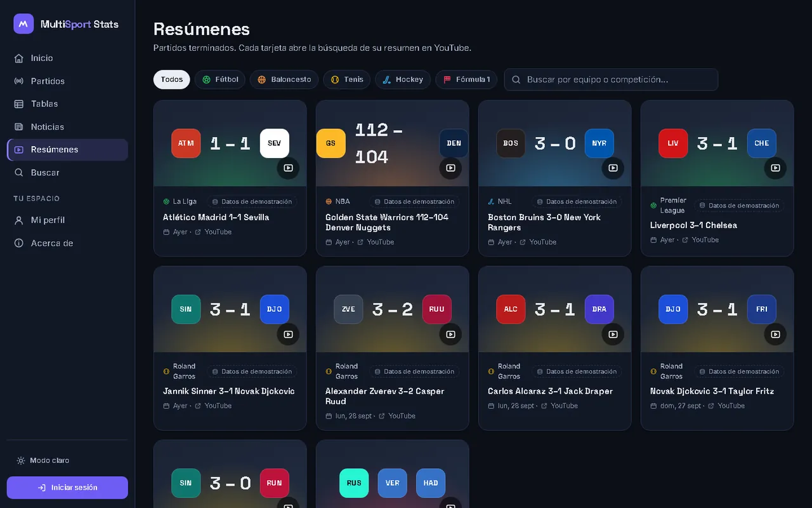Filter summaries by Baloncesto
The image size is (812, 508).
click(x=284, y=79)
